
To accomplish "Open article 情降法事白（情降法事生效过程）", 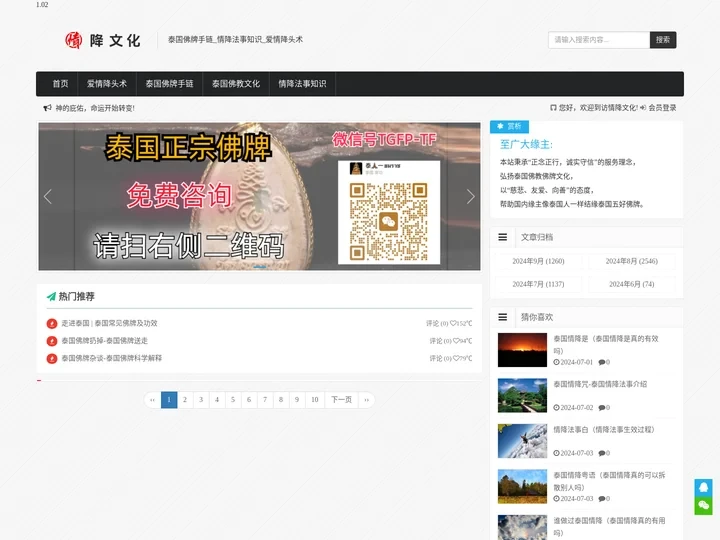I will [604, 430].
